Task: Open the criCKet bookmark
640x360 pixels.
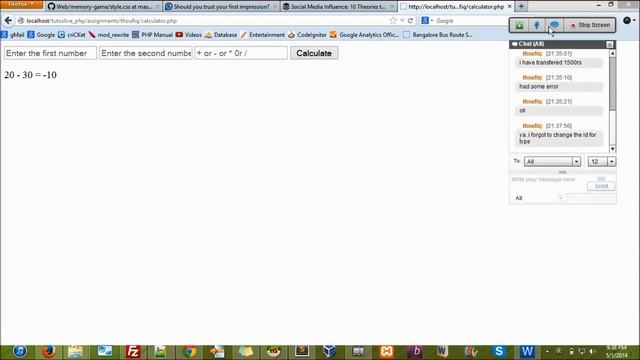Action: [72, 35]
